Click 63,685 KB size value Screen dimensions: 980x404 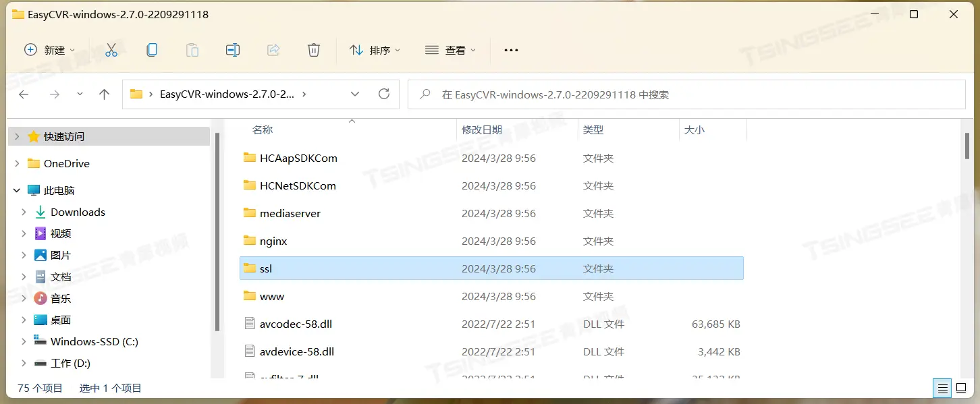point(716,324)
